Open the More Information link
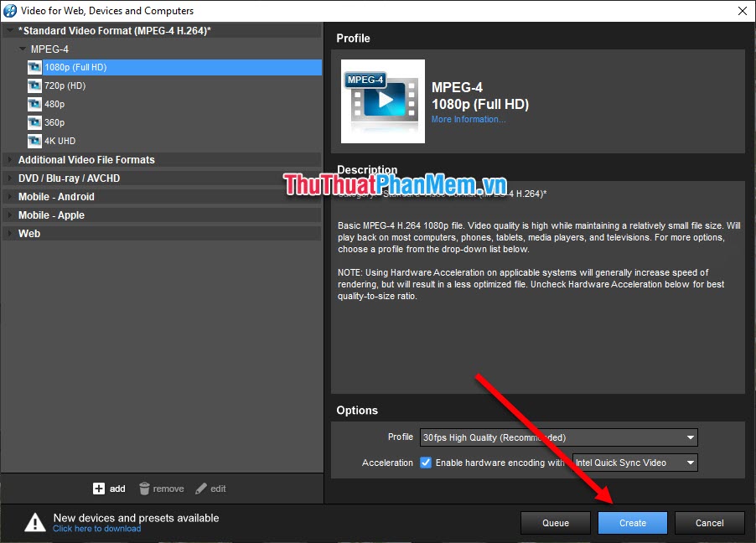 click(x=468, y=119)
